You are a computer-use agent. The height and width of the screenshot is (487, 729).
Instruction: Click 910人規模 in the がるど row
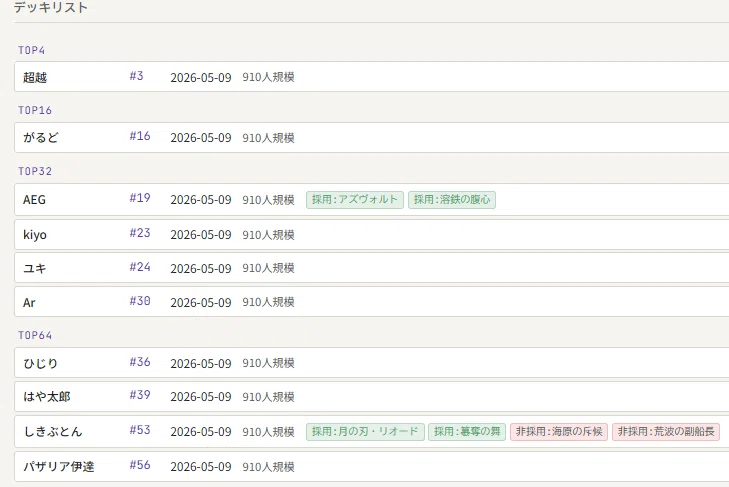click(268, 138)
